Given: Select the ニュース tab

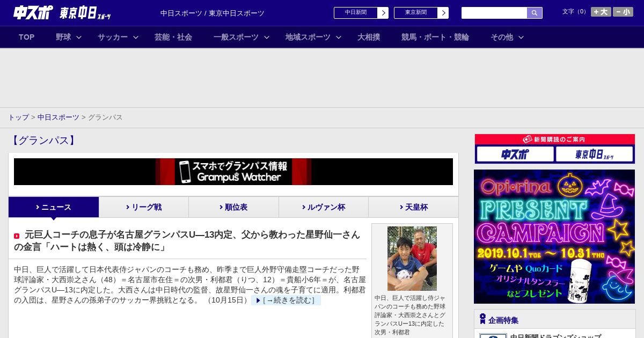Looking at the screenshot, I should tap(54, 207).
